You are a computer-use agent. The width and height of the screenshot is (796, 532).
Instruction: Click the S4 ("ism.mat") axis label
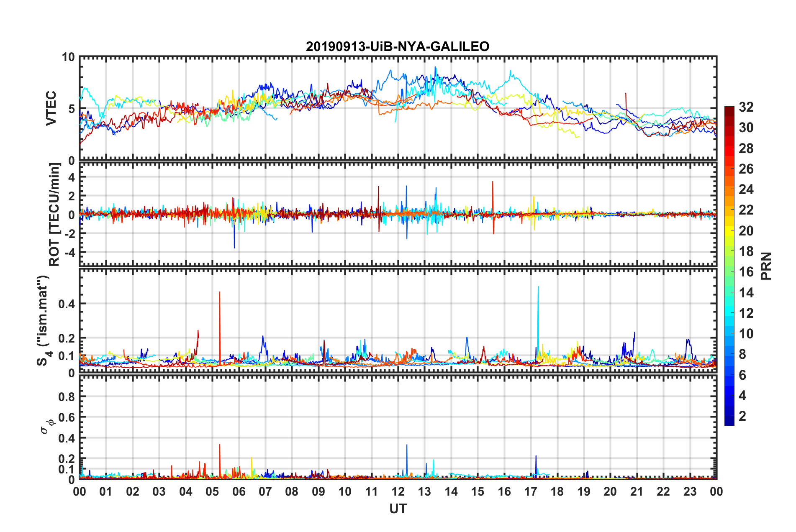pos(44,321)
